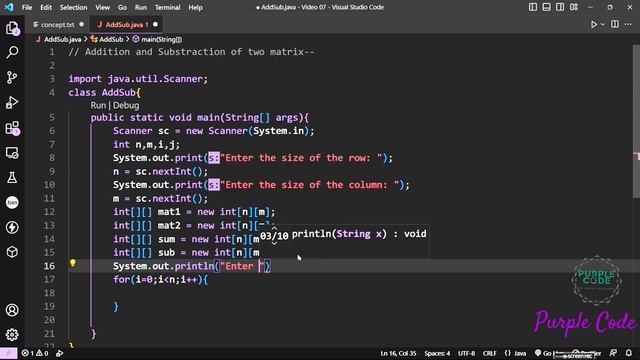Open the Accounts menu icon
The image size is (640, 360).
(x=12, y=310)
